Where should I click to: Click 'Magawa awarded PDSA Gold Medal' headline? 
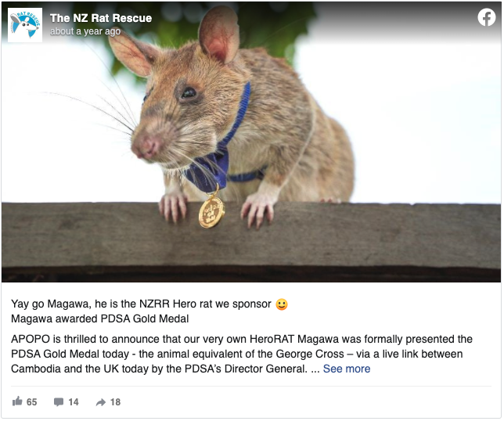pyautogui.click(x=100, y=318)
